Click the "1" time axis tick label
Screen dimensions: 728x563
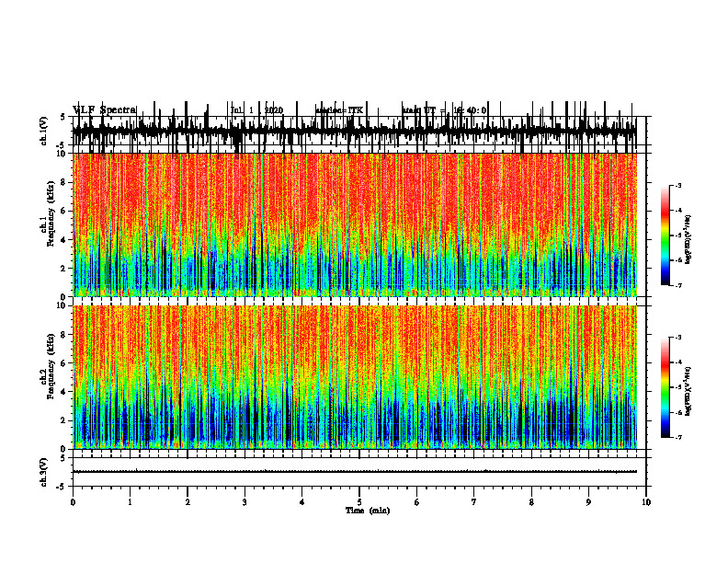click(130, 502)
